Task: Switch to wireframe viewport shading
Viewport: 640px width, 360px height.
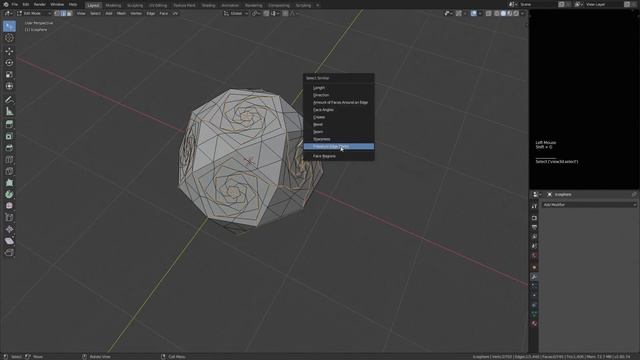Action: tap(497, 13)
